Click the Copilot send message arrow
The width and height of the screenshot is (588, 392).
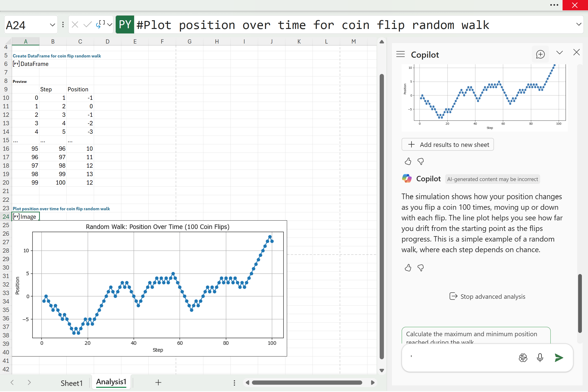(559, 358)
